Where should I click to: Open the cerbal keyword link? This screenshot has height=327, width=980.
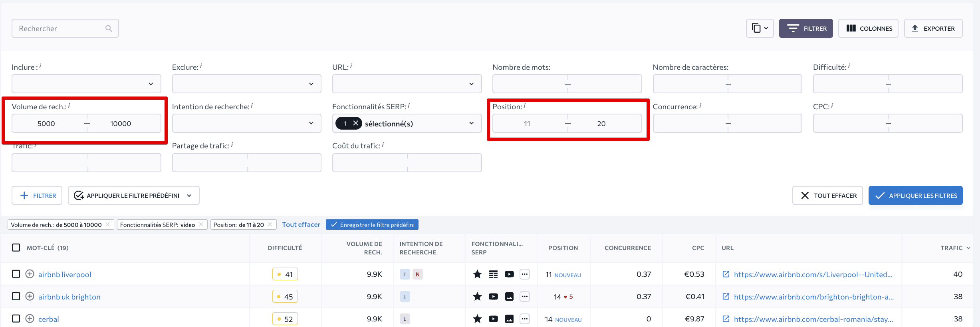coord(49,319)
